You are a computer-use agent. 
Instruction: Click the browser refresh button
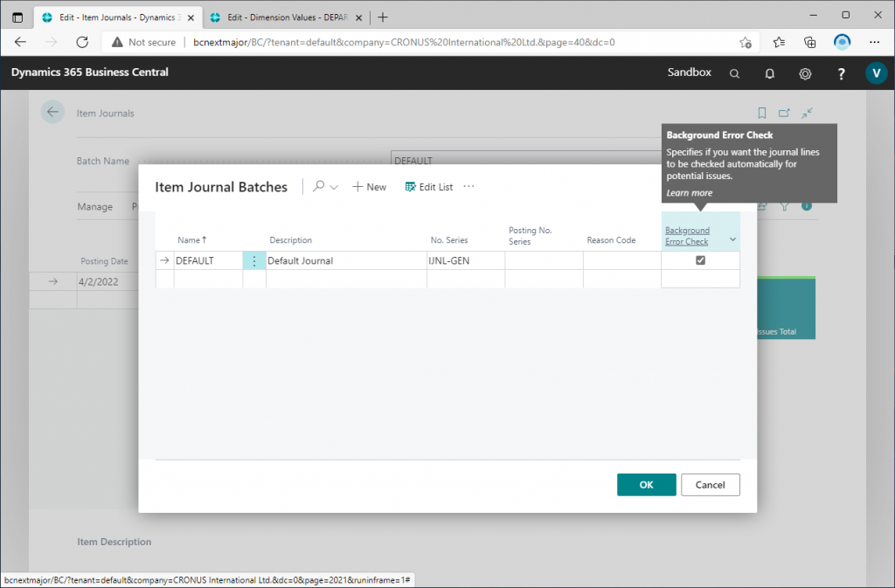click(x=82, y=42)
